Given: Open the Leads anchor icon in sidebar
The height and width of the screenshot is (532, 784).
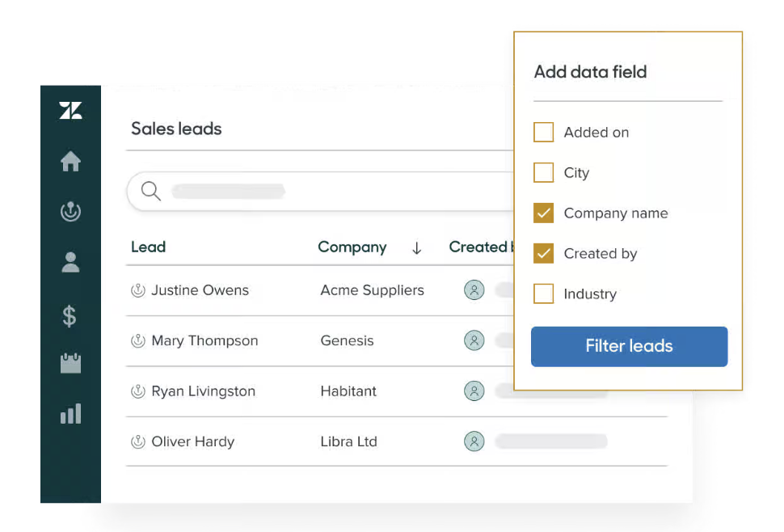Looking at the screenshot, I should coord(71,212).
